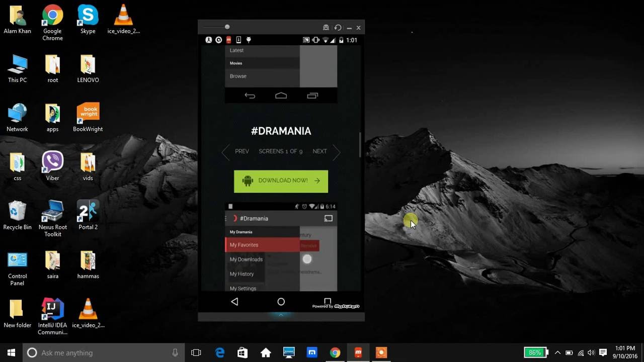Open the Action Center notifications icon
Image resolution: width=644 pixels, height=362 pixels.
[x=604, y=352]
